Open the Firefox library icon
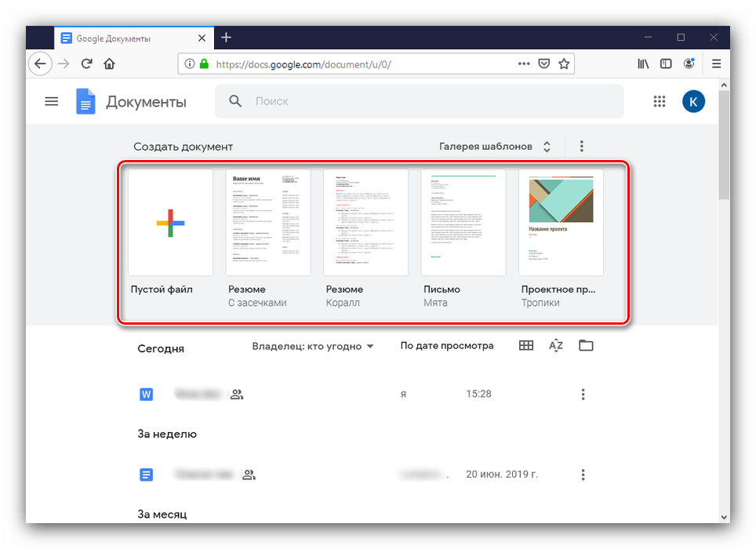Screen dimensions: 756x549 point(643,64)
